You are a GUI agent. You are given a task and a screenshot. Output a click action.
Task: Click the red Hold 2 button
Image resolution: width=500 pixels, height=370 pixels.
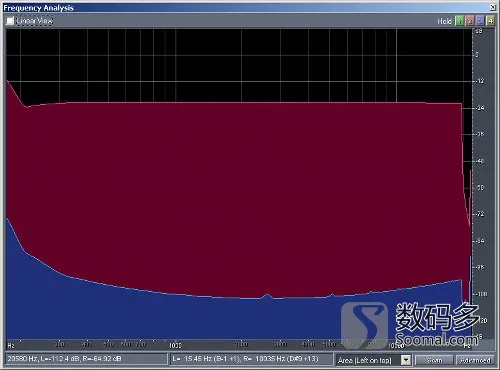tap(470, 21)
